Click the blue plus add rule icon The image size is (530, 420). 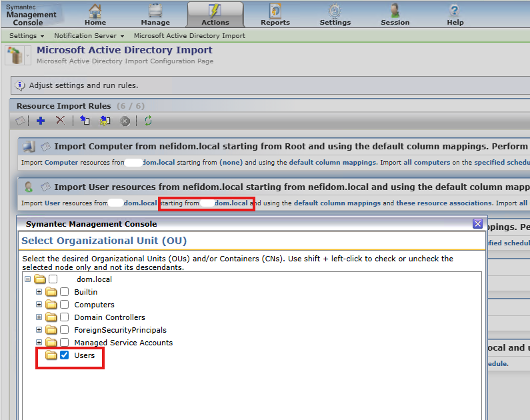(41, 121)
